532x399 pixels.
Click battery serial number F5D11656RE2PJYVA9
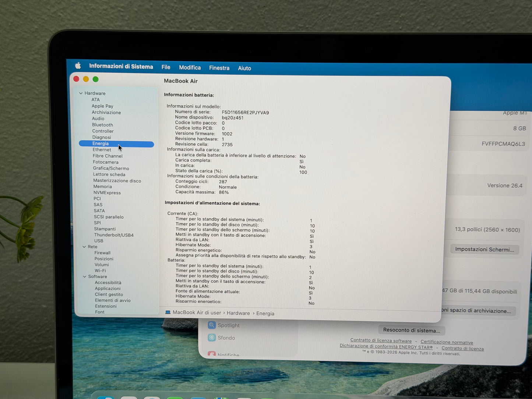(x=245, y=113)
